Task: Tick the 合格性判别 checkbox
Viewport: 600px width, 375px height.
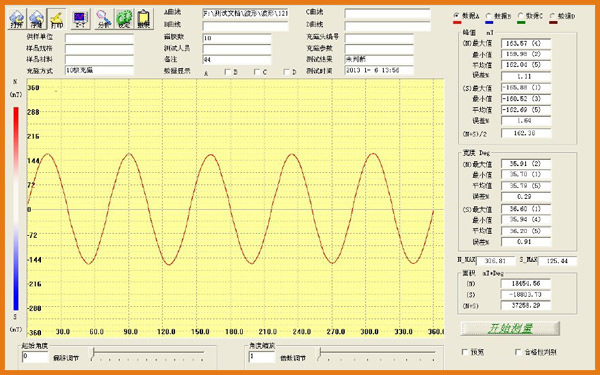Action: [x=518, y=352]
